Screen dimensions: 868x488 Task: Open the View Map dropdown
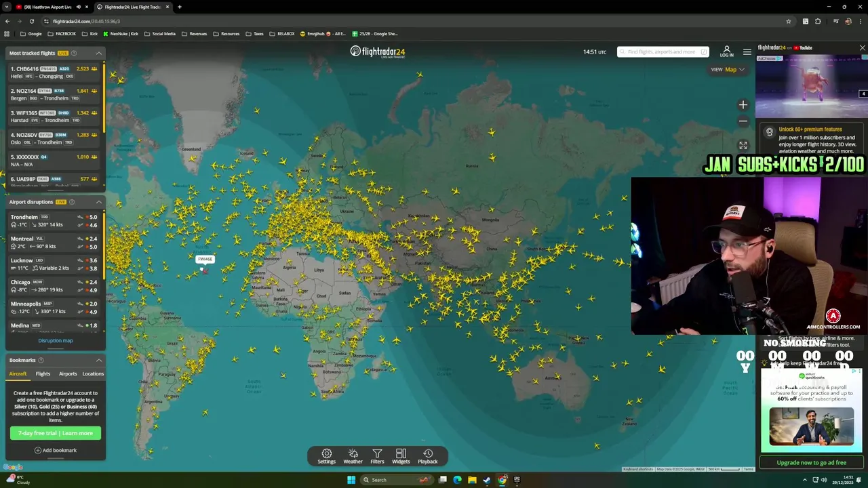(x=728, y=69)
